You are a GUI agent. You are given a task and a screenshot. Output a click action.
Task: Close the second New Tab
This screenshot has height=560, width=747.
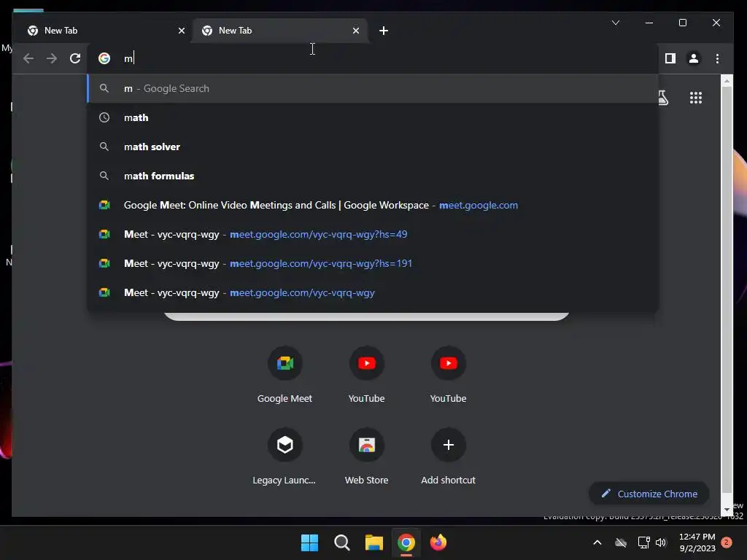pos(356,31)
